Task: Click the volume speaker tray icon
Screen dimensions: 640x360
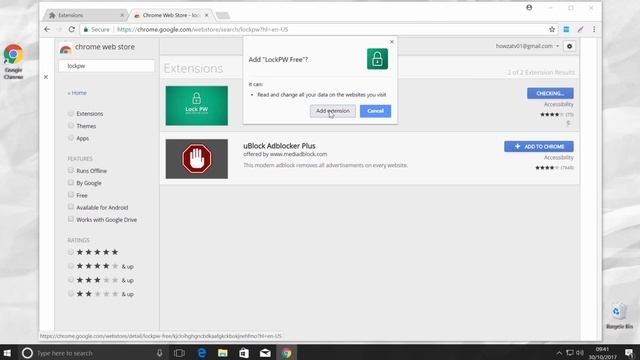Action: point(580,353)
